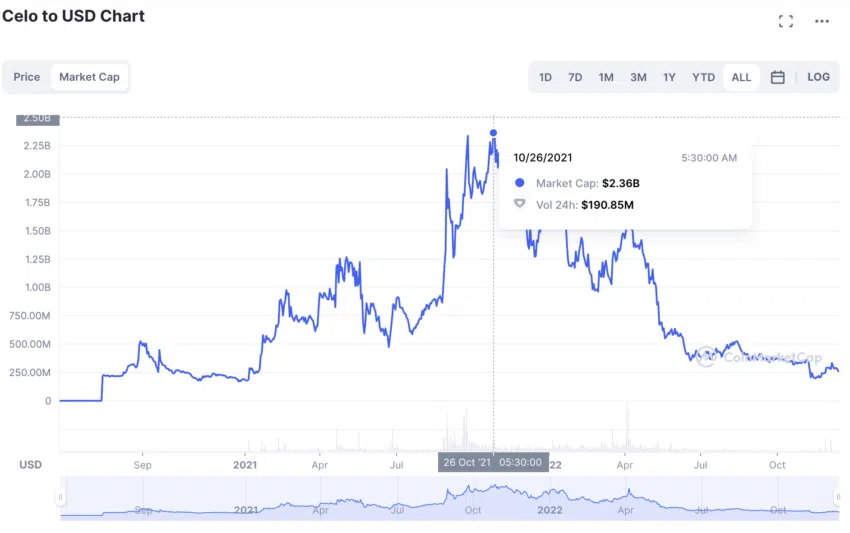Screen dimensions: 850x533
Task: Select the ALL time range
Action: click(741, 78)
